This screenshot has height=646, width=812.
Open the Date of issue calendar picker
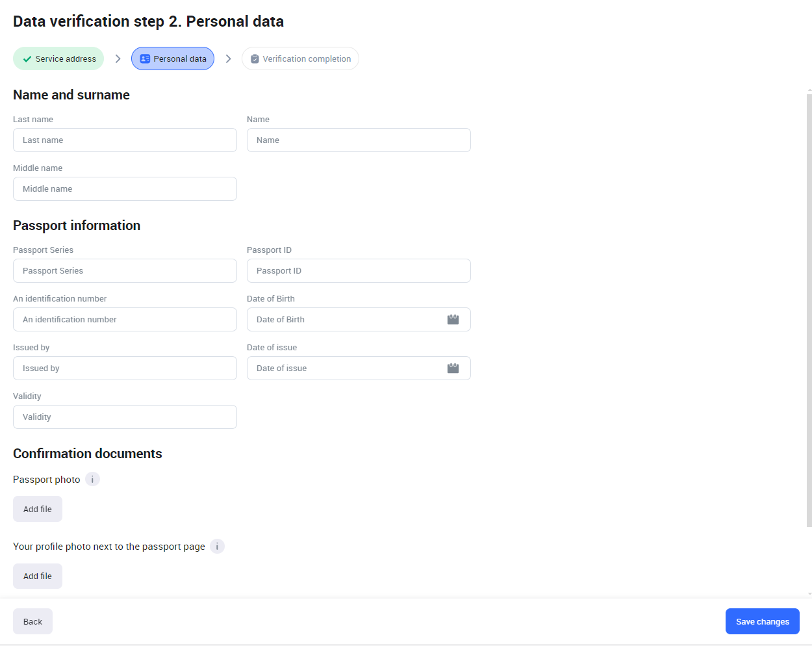(x=453, y=368)
